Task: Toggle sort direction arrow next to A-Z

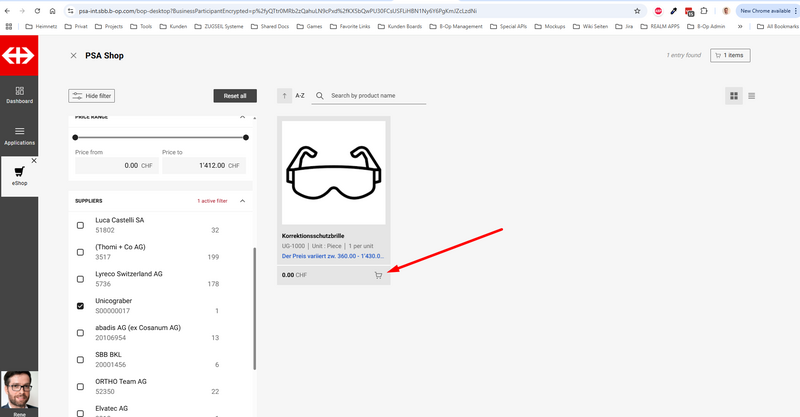Action: click(285, 96)
